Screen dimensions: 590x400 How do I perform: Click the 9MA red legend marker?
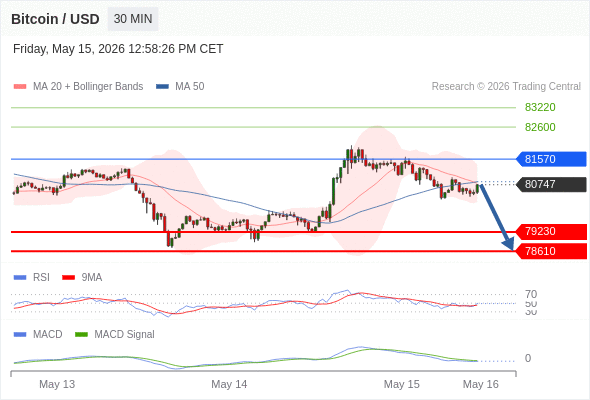pos(68,278)
